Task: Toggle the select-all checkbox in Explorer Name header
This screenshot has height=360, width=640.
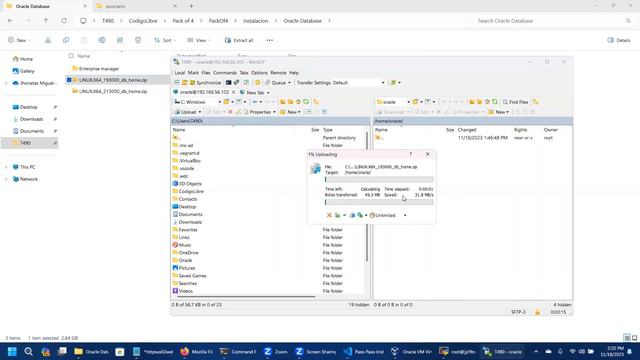Action: [x=71, y=56]
